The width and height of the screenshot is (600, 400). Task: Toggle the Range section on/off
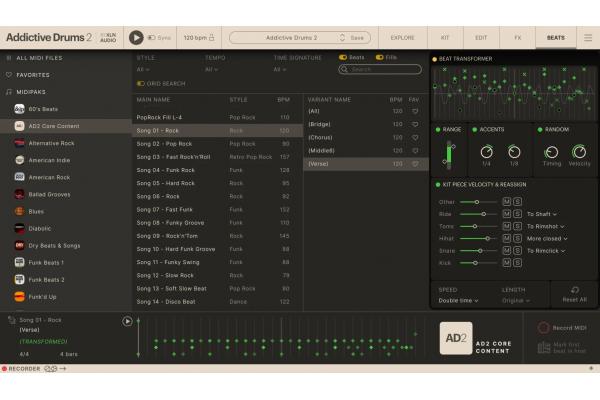[x=438, y=130]
